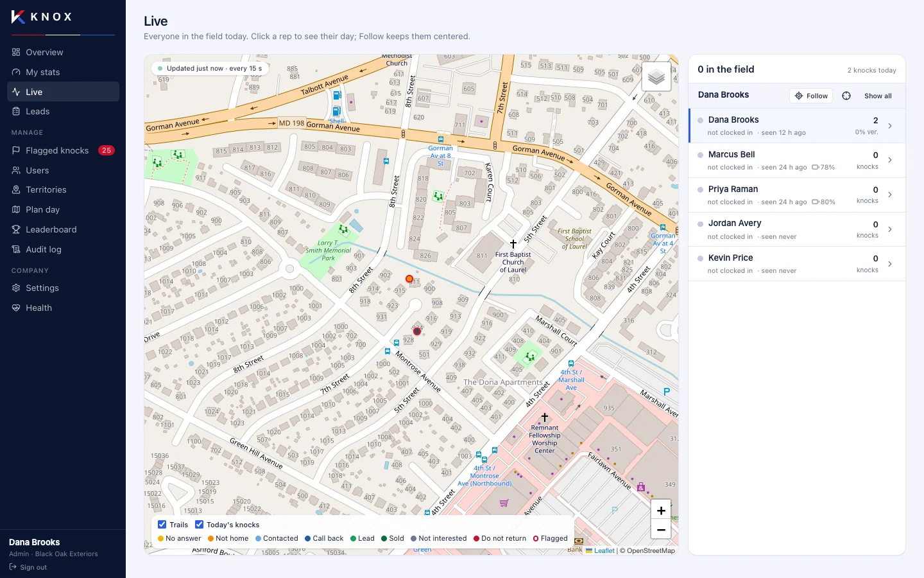This screenshot has height=578, width=924.
Task: Click the Overview grid icon in sidebar
Action: [16, 52]
